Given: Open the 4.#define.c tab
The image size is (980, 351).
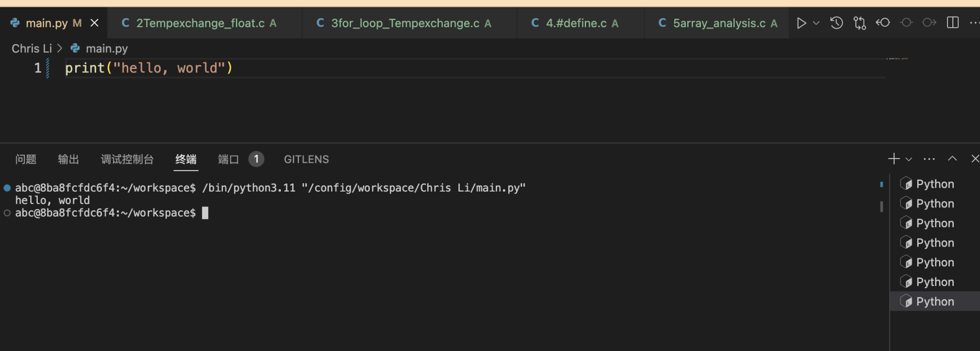Looking at the screenshot, I should (x=576, y=23).
